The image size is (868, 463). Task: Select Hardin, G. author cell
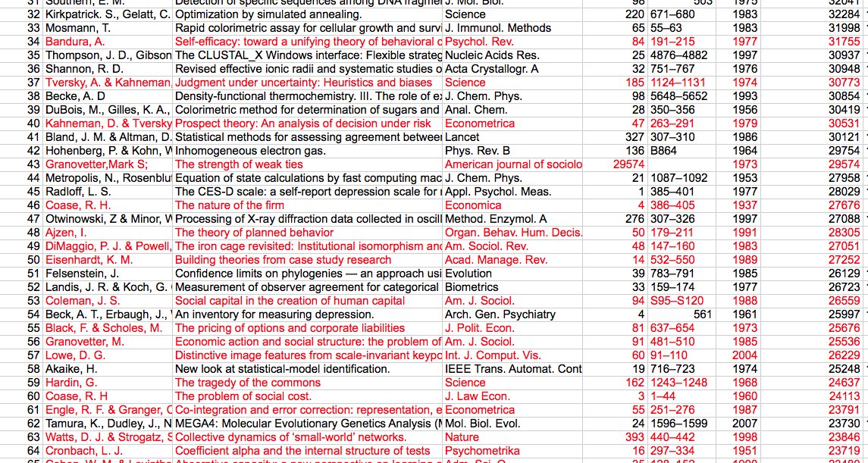tap(108, 383)
